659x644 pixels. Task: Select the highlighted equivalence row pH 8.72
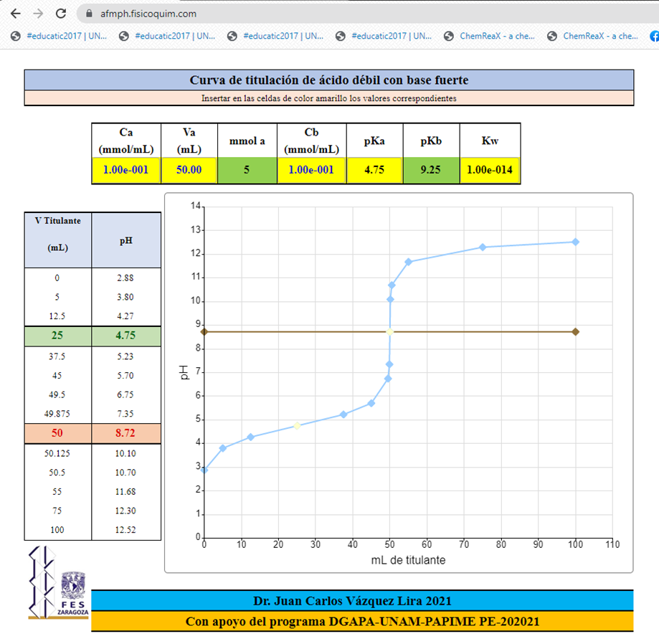[125, 433]
